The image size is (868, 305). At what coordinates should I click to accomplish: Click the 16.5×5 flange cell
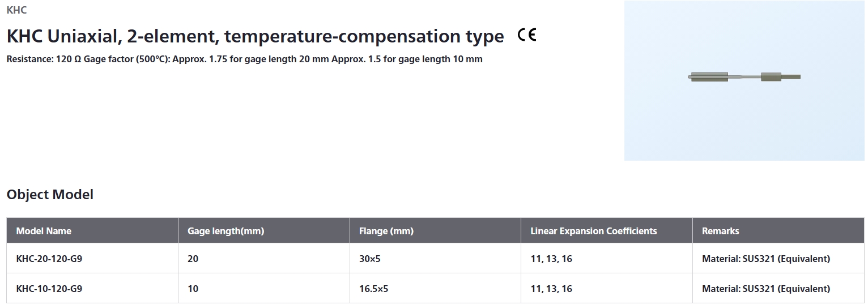tap(374, 289)
